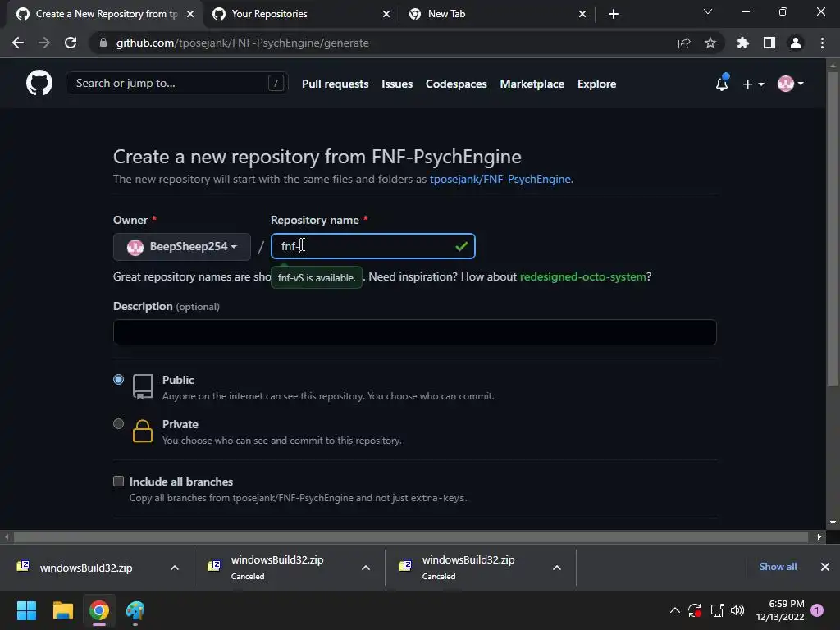Open first windowsBuild32.zip download
This screenshot has height=630, width=840.
85,568
